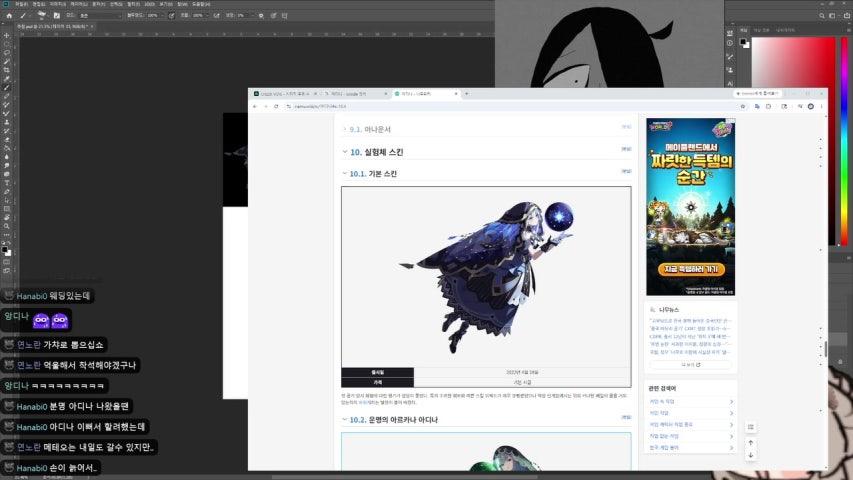Open the browser profile avatar
The image size is (853, 480).
pyautogui.click(x=811, y=107)
